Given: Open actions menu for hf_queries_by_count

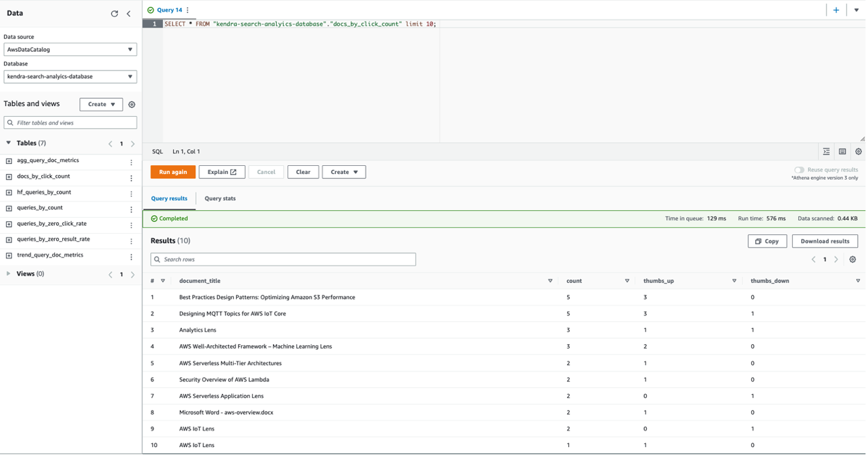Looking at the screenshot, I should [131, 194].
